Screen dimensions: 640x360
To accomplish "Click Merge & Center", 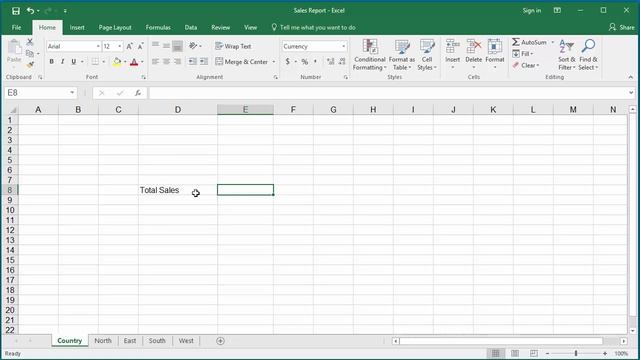I will (x=241, y=62).
